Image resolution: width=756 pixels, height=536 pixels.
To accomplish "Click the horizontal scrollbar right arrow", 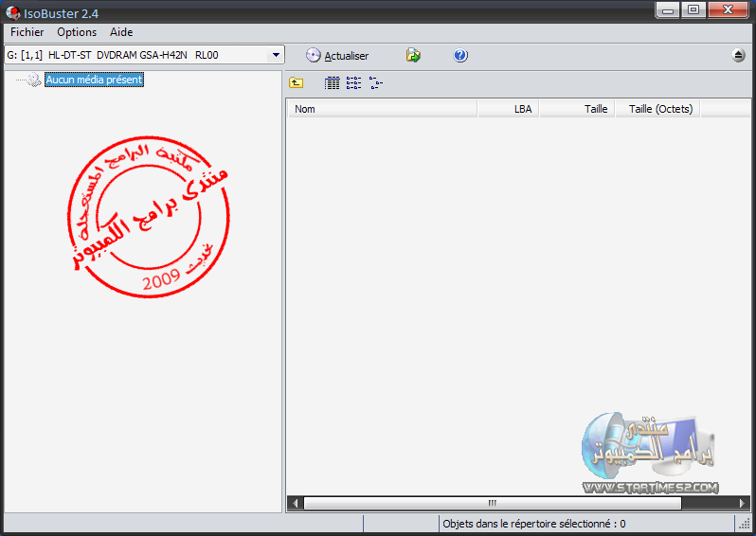I will click(x=742, y=503).
